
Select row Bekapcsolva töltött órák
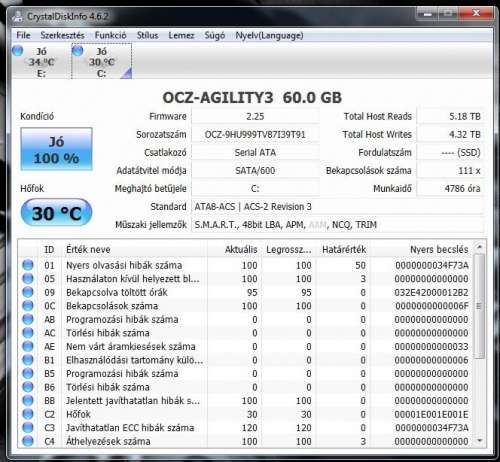(x=246, y=292)
